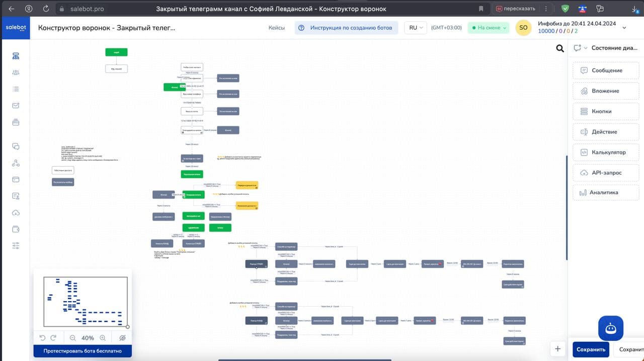Expand the account menu chevron near Инфобиз

[x=624, y=28]
